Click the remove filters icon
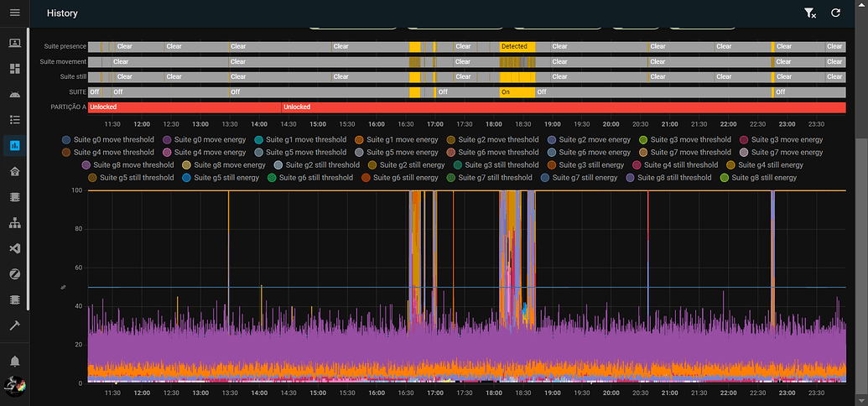868x406 pixels. [809, 13]
